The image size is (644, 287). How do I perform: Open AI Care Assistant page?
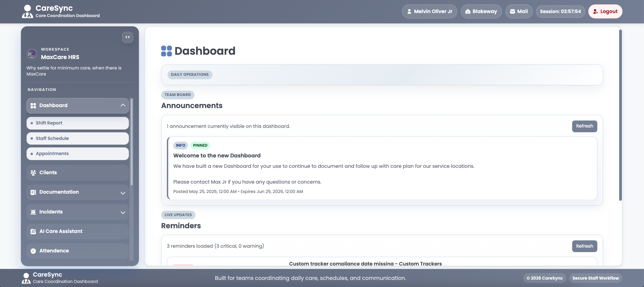tap(78, 231)
